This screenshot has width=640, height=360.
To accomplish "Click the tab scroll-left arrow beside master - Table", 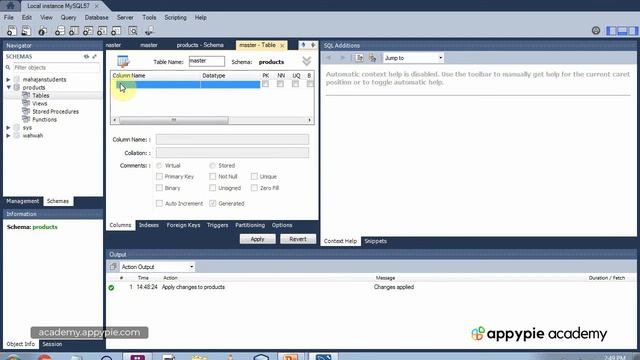I will [x=303, y=45].
